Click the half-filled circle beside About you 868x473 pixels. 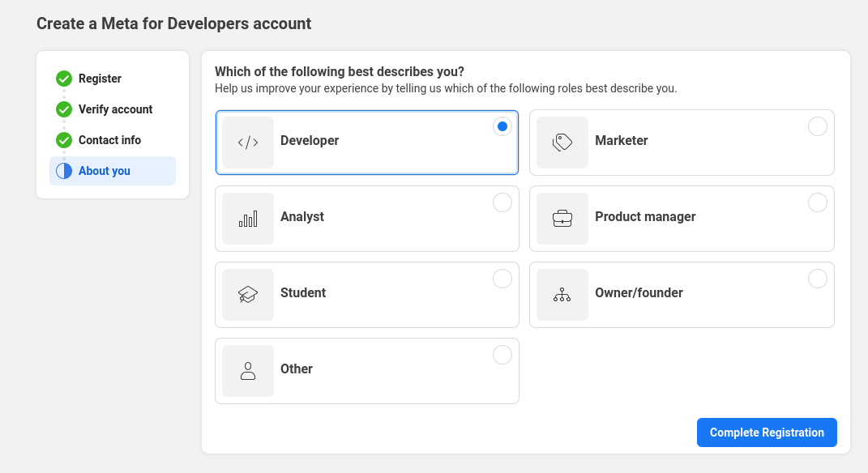click(64, 171)
